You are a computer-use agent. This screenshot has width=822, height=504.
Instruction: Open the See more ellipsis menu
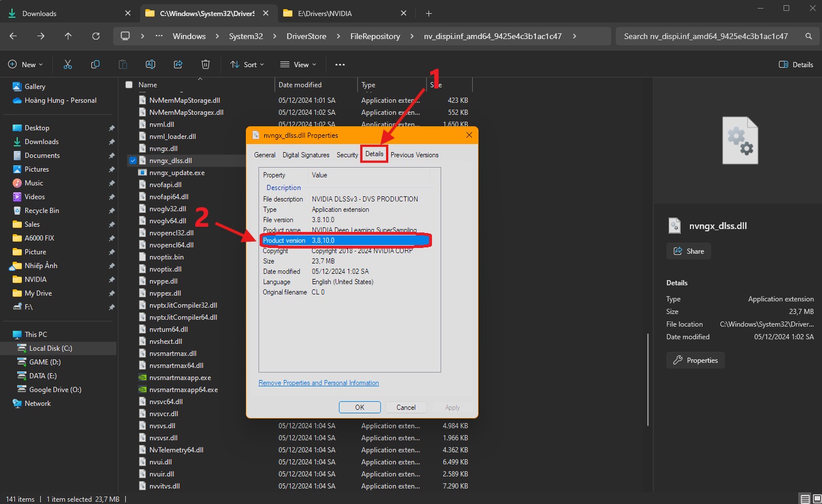point(340,64)
